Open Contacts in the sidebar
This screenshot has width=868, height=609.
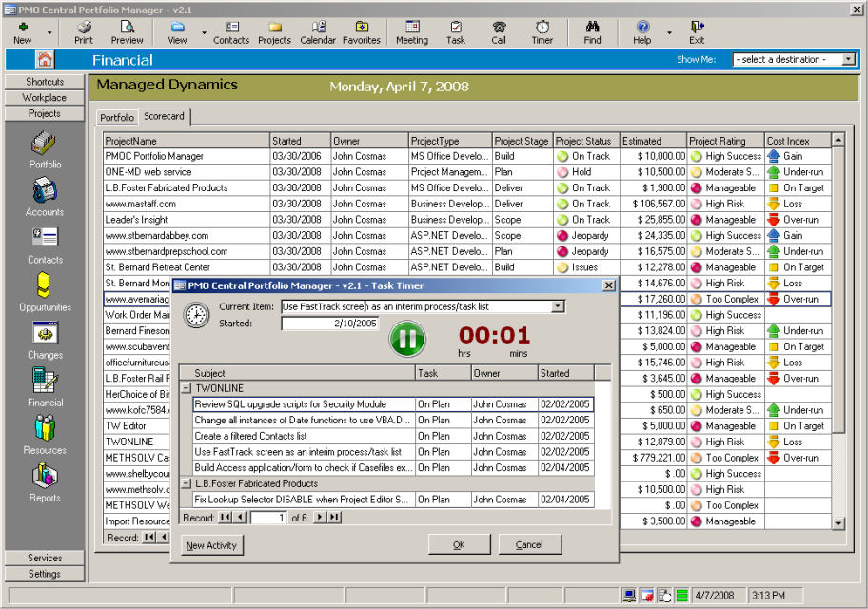(45, 246)
